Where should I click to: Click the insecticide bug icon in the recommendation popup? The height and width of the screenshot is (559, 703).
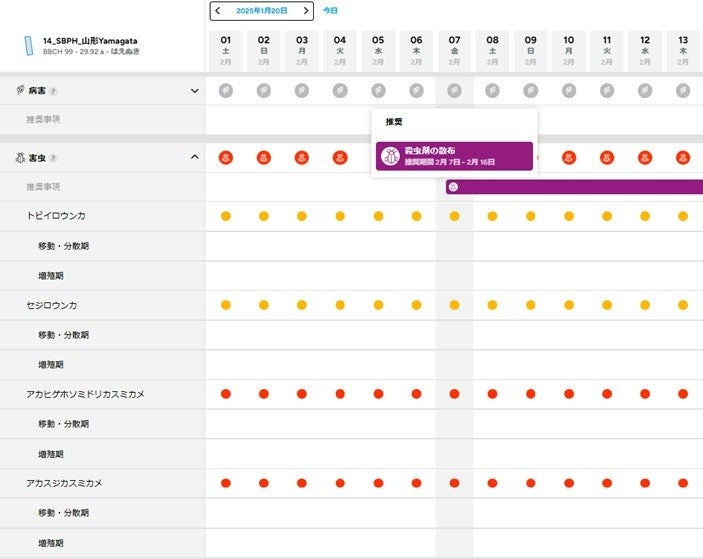click(391, 156)
